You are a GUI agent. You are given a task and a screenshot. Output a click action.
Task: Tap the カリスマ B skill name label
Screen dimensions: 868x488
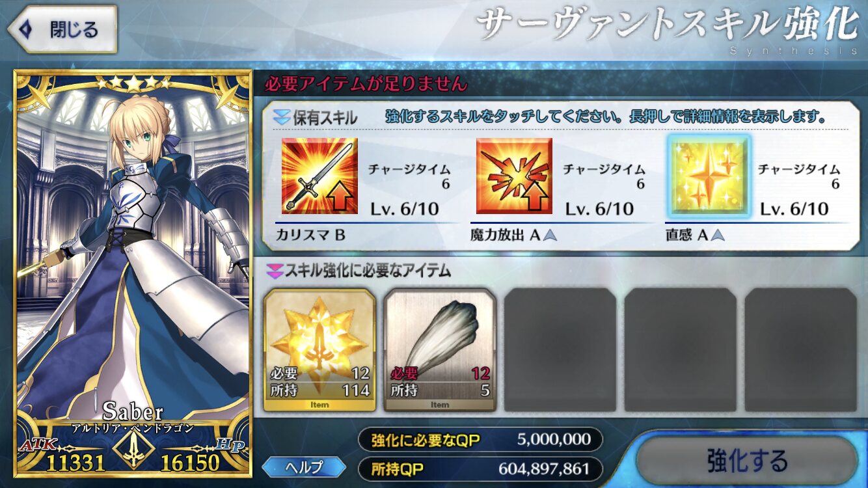[x=312, y=236]
